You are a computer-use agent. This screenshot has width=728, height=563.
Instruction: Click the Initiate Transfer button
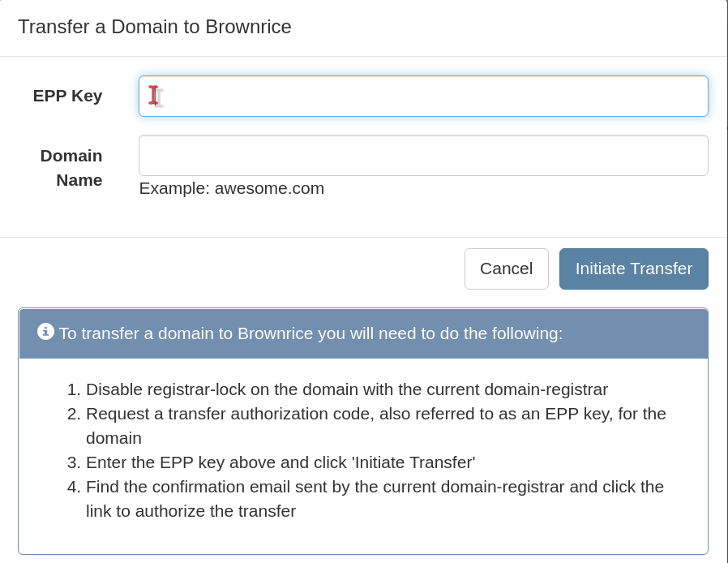[x=634, y=269]
